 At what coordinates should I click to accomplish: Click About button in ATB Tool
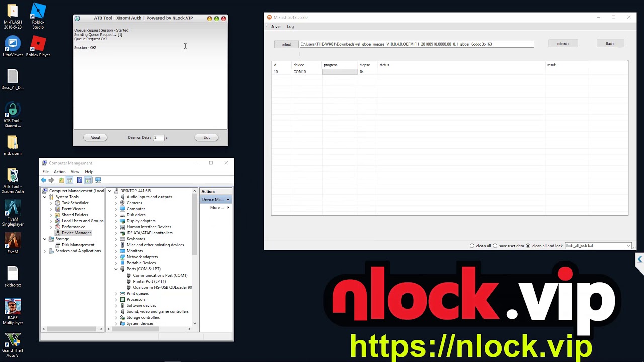[95, 137]
